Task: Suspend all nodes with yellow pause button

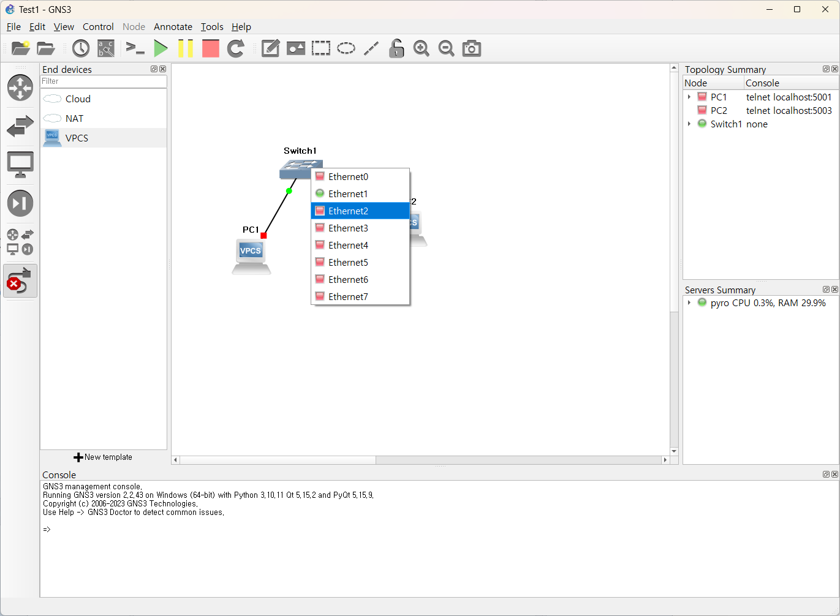Action: point(186,48)
